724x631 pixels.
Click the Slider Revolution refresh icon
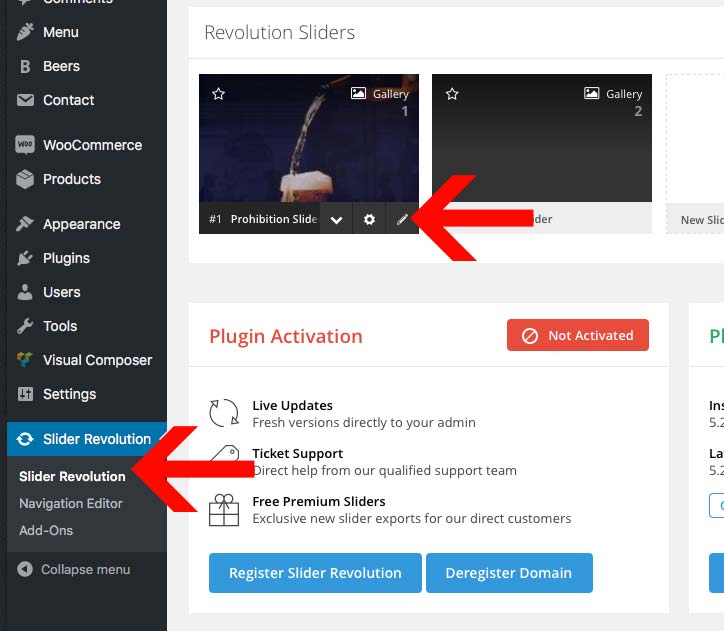[25, 439]
